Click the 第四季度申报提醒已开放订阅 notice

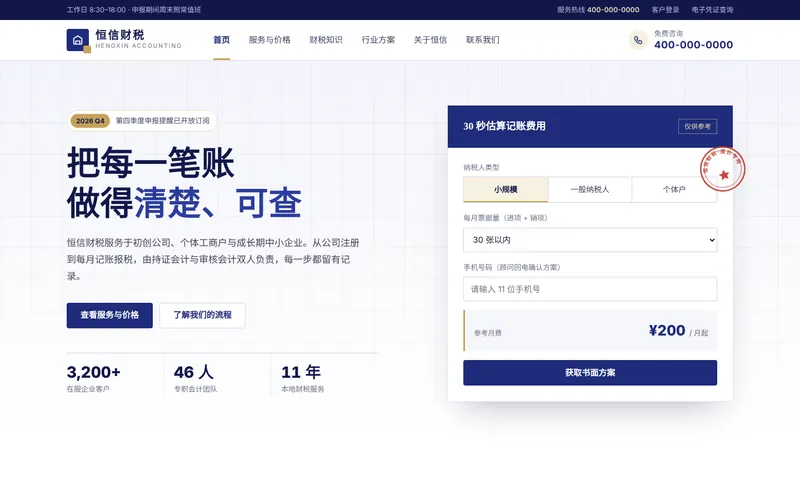[x=162, y=121]
